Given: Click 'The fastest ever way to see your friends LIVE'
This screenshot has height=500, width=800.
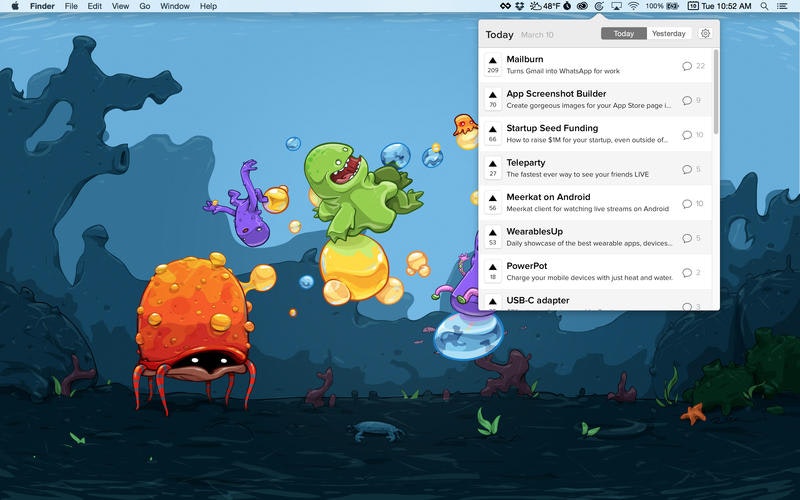Looking at the screenshot, I should (x=578, y=174).
